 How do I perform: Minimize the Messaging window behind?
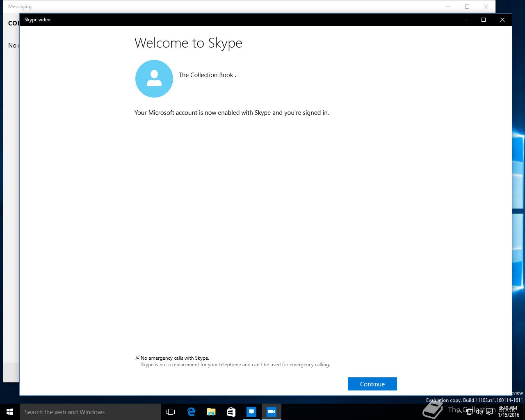[x=448, y=7]
